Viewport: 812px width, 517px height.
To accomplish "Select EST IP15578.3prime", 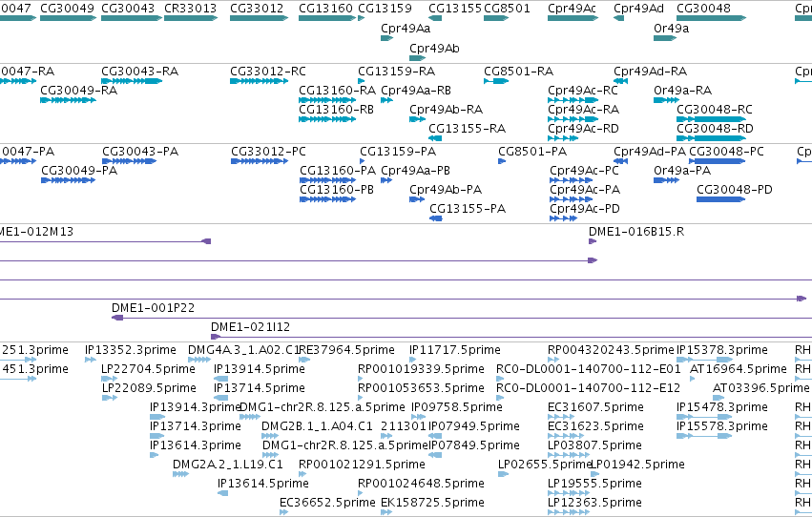I will [x=704, y=436].
